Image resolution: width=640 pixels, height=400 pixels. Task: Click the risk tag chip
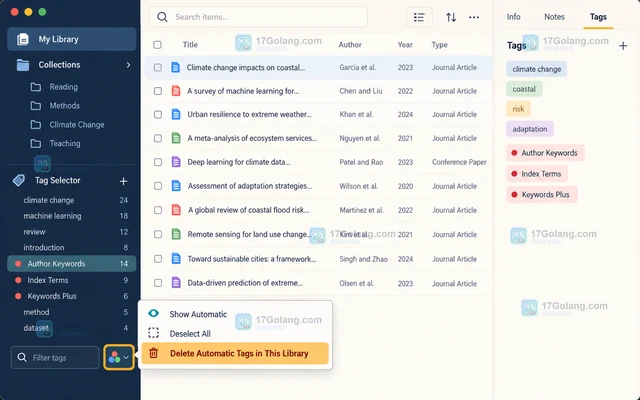click(x=518, y=109)
